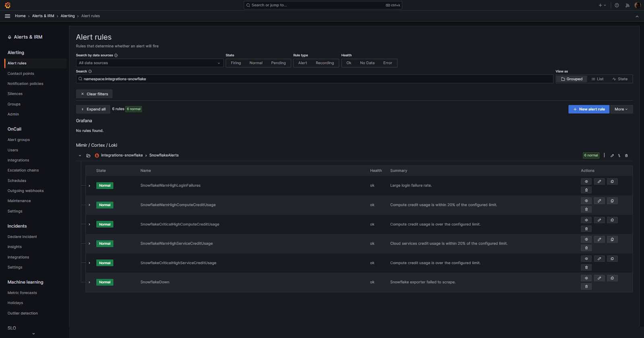
Task: Click the Expand all button
Action: point(93,109)
